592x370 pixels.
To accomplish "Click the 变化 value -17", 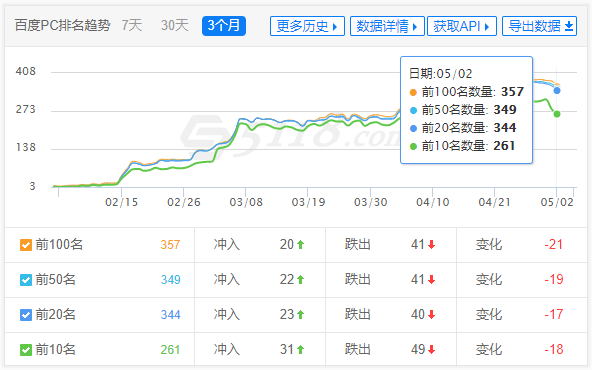I will (x=553, y=314).
